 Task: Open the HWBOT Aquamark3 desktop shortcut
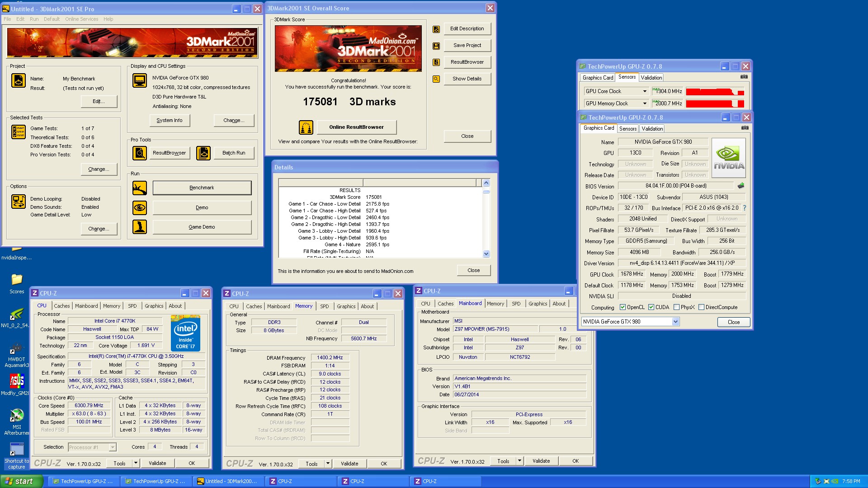click(17, 355)
